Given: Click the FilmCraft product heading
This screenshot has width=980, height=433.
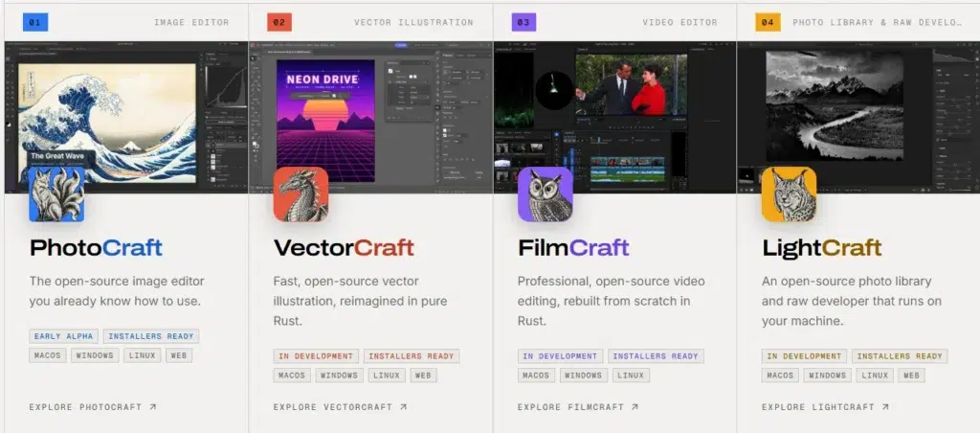Looking at the screenshot, I should pyautogui.click(x=573, y=248).
